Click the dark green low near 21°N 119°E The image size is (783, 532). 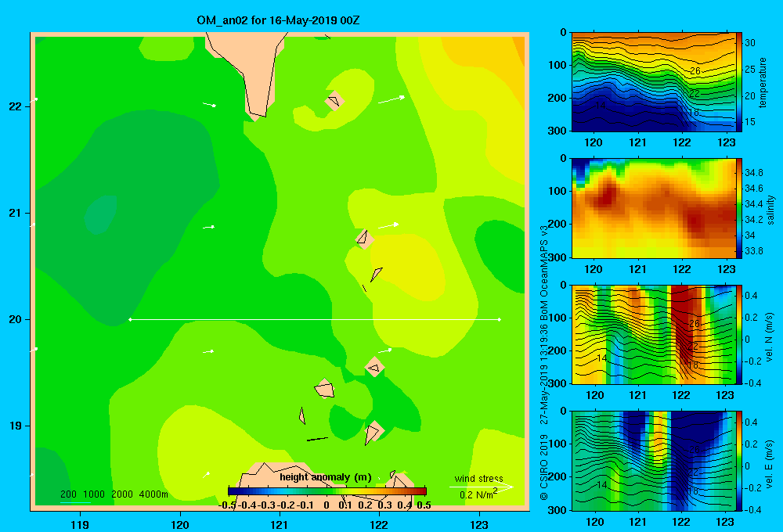(101, 215)
